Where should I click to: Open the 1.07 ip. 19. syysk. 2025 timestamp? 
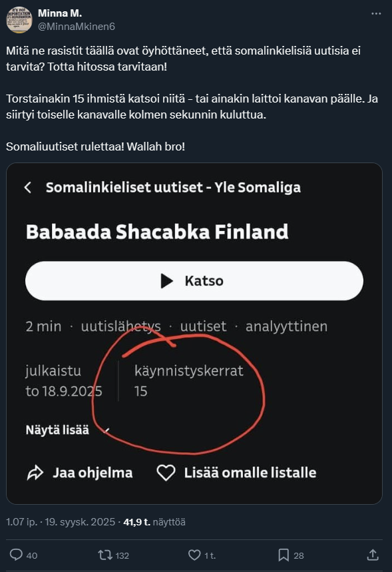[x=61, y=522]
